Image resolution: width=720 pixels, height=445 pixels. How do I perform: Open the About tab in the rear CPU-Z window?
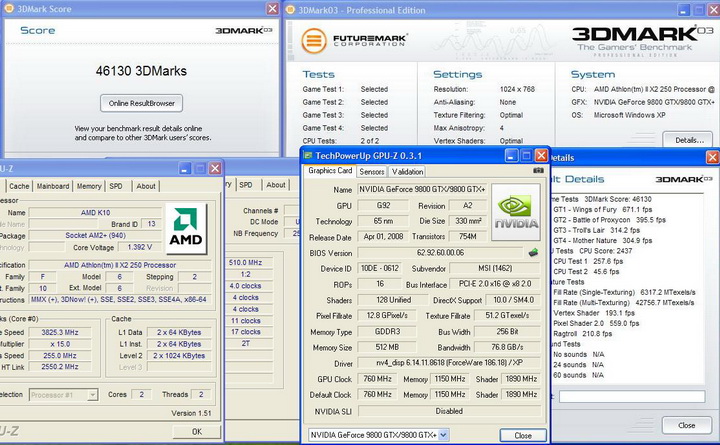coord(276,185)
